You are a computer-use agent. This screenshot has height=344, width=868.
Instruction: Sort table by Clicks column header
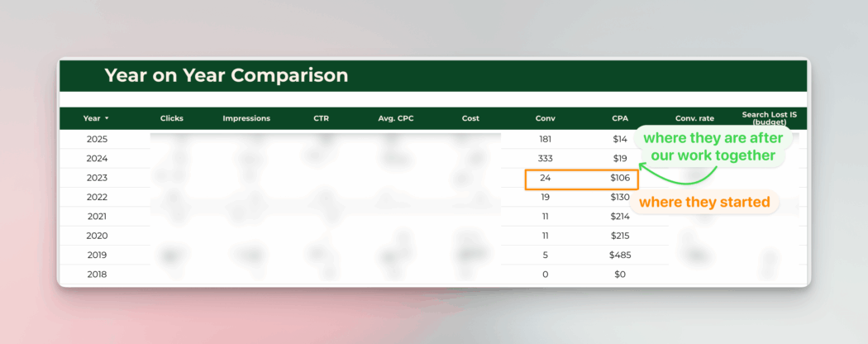[172, 118]
